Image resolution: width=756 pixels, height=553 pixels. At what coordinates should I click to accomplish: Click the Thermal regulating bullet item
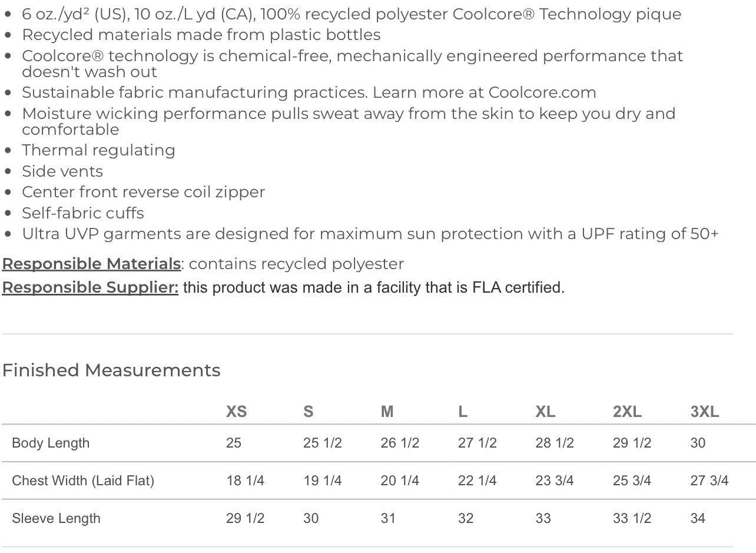point(98,150)
